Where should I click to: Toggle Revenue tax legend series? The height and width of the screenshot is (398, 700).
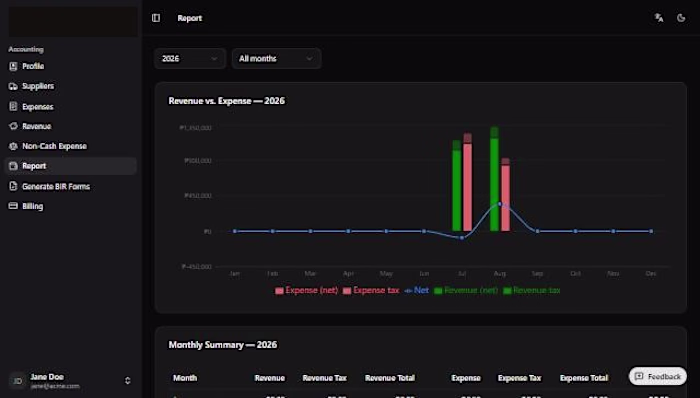pyautogui.click(x=531, y=290)
